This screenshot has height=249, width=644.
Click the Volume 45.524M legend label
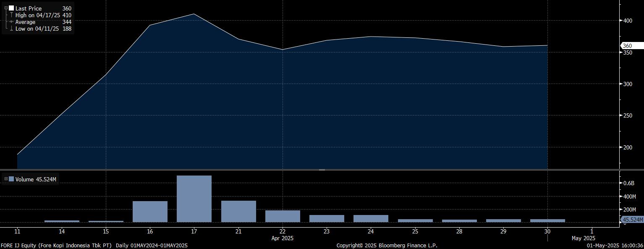pyautogui.click(x=36, y=179)
